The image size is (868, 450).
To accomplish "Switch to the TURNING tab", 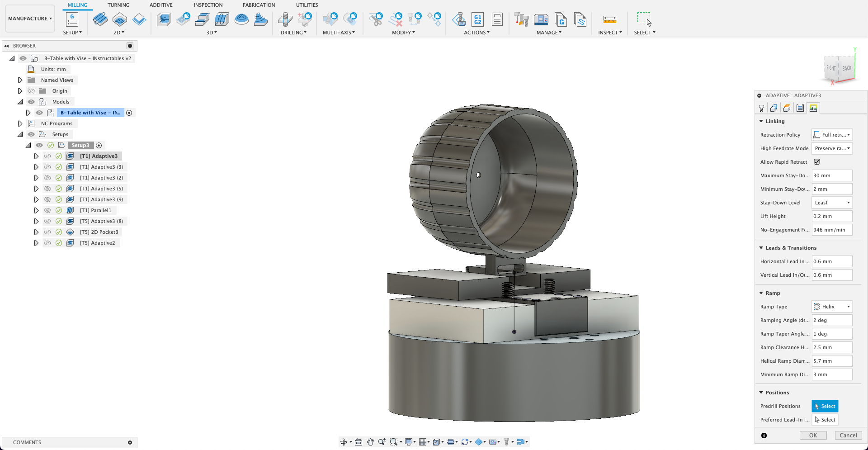I will point(118,5).
